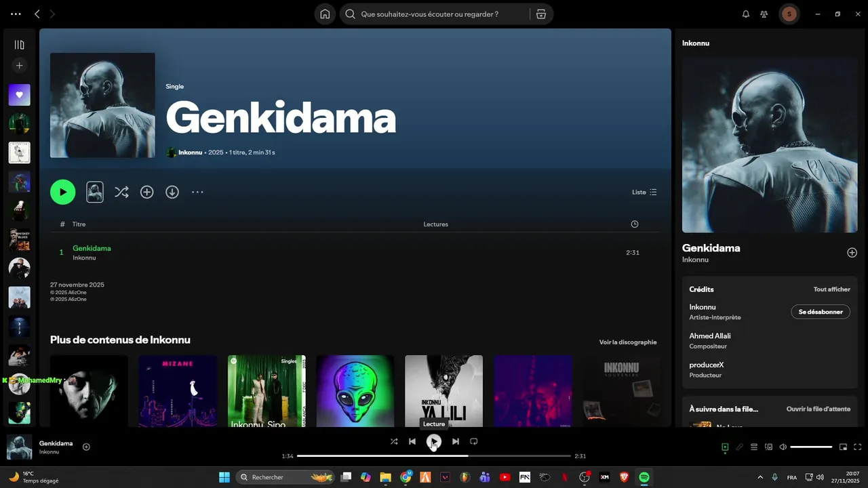
Task: Click the Se désabonner button
Action: tap(821, 312)
